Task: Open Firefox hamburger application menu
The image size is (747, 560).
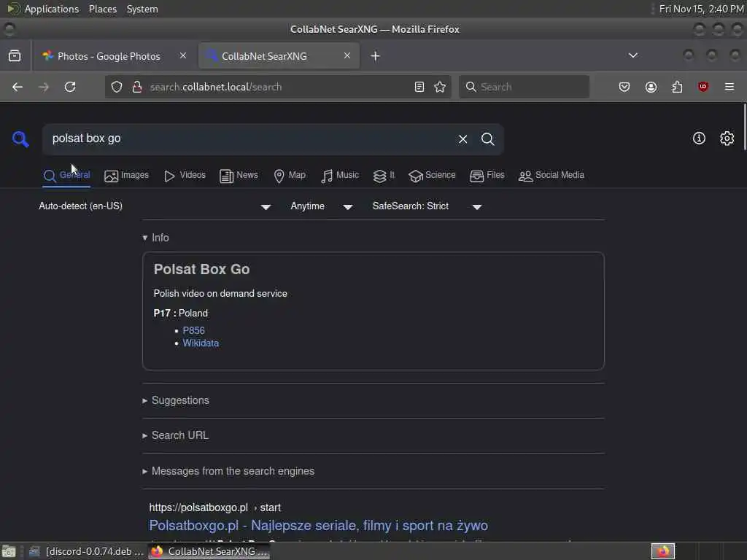Action: click(x=729, y=87)
